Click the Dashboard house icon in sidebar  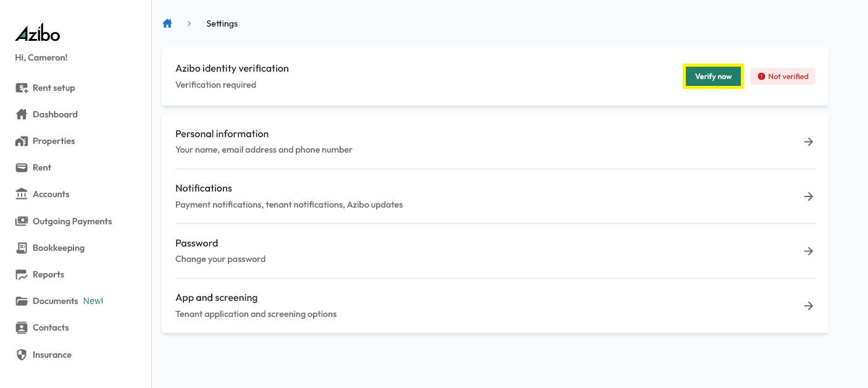pyautogui.click(x=22, y=114)
